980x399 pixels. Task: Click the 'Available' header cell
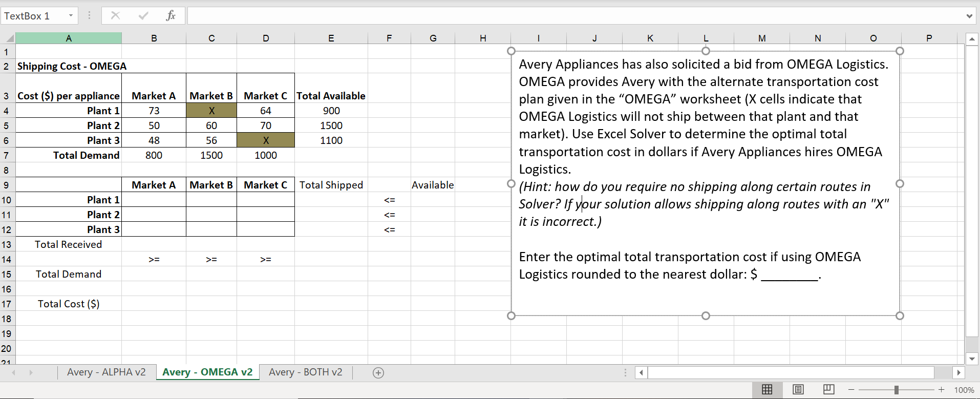(x=433, y=185)
